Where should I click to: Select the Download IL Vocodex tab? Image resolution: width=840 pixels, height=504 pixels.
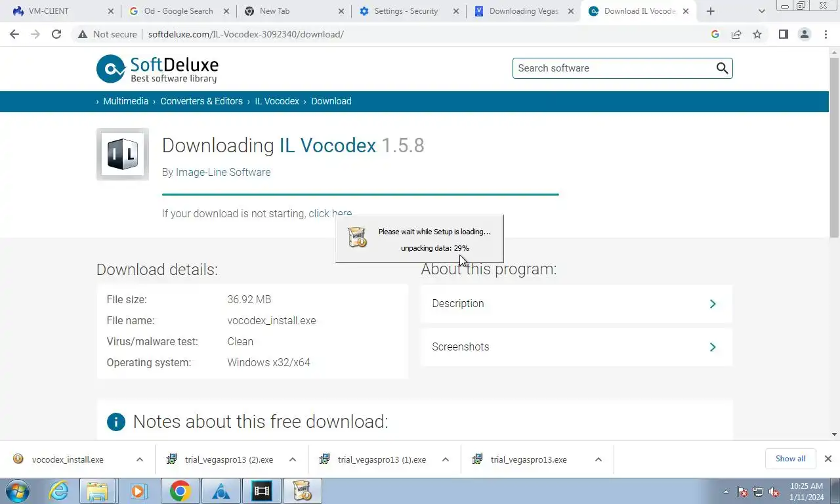coord(639,11)
